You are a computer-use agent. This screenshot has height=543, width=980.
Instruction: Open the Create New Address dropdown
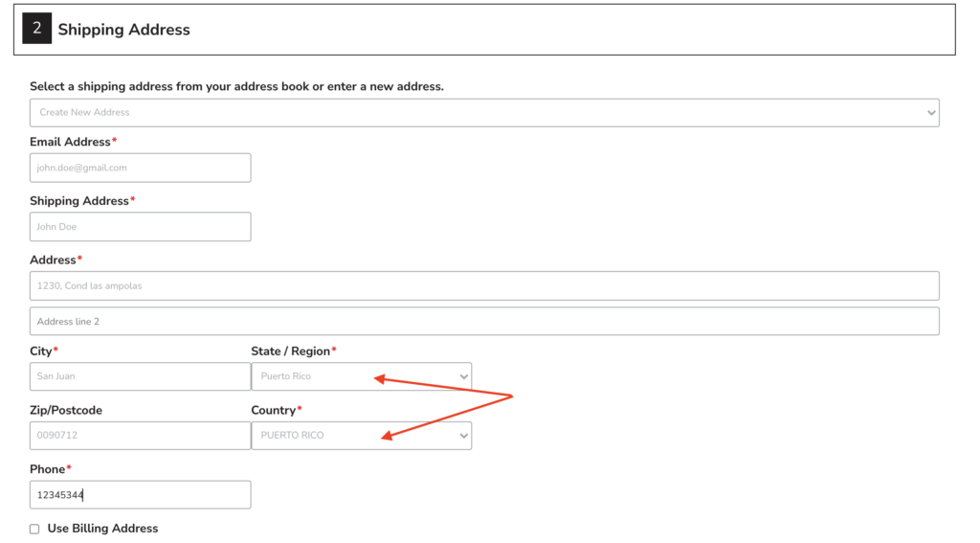click(484, 113)
